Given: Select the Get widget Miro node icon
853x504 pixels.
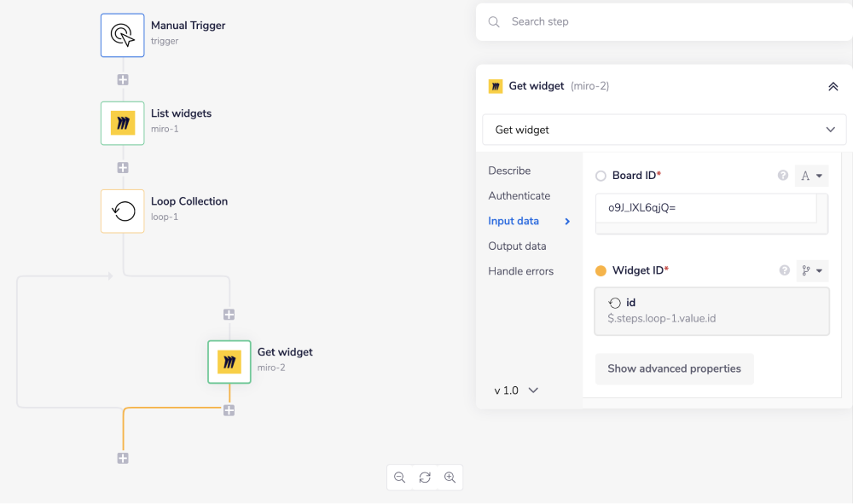Looking at the screenshot, I should (x=229, y=362).
